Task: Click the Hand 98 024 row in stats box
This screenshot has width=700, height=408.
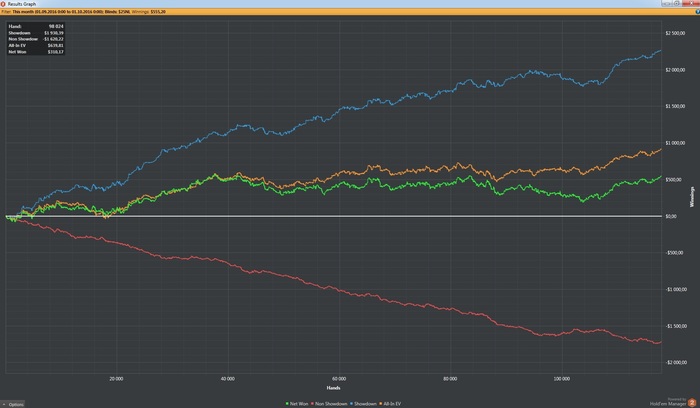Action: (x=36, y=26)
